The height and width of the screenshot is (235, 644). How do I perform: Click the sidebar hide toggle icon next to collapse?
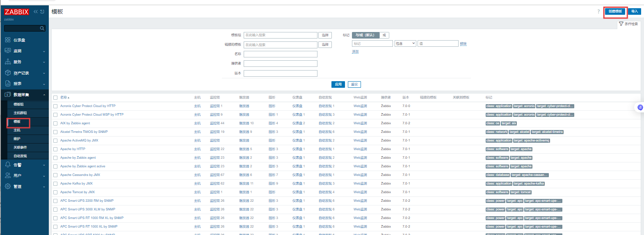(42, 11)
